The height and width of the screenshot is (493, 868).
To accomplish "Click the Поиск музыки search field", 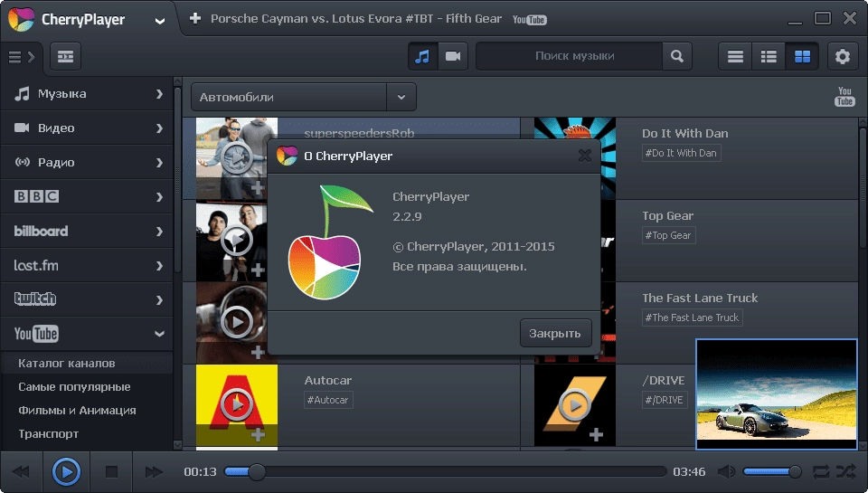I will tap(569, 56).
